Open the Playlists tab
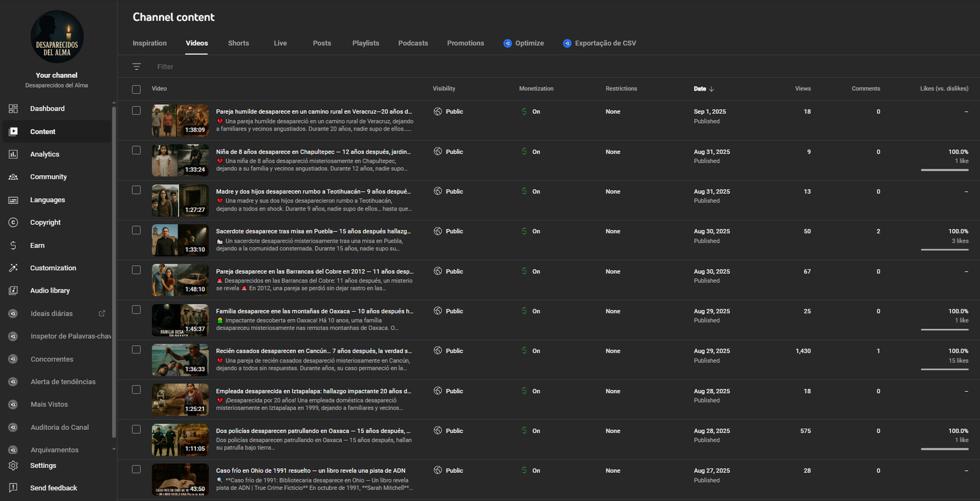Screen dimensions: 980x501 pos(366,43)
